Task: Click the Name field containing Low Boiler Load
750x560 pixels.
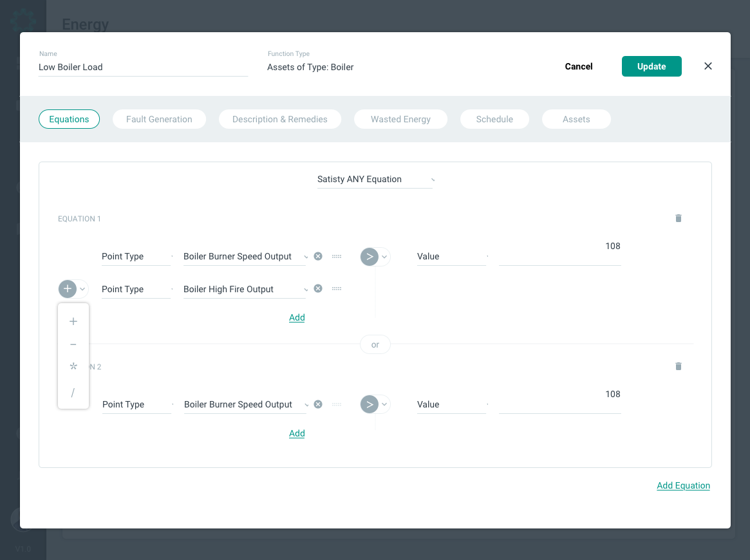Action: 143,67
